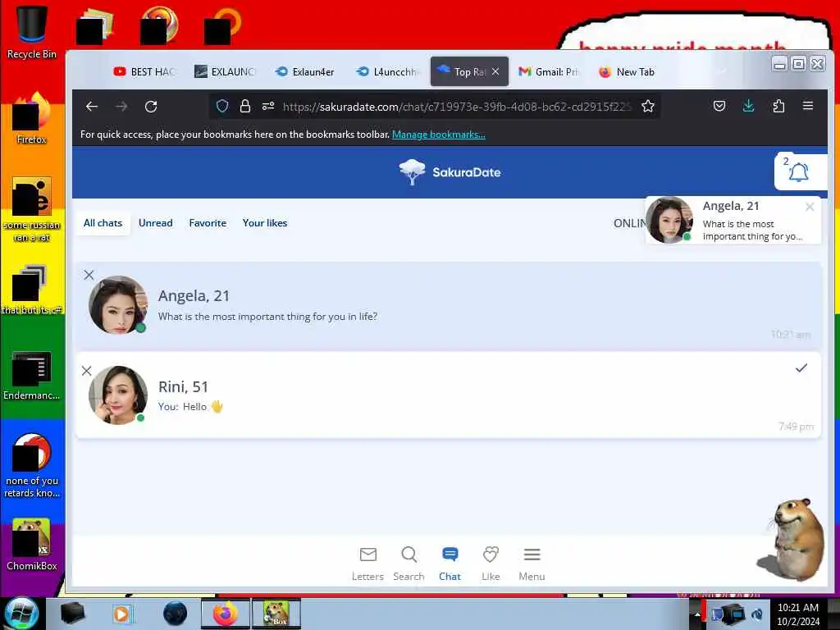This screenshot has width=840, height=630.
Task: Open the Firefox application menu
Action: tap(808, 106)
